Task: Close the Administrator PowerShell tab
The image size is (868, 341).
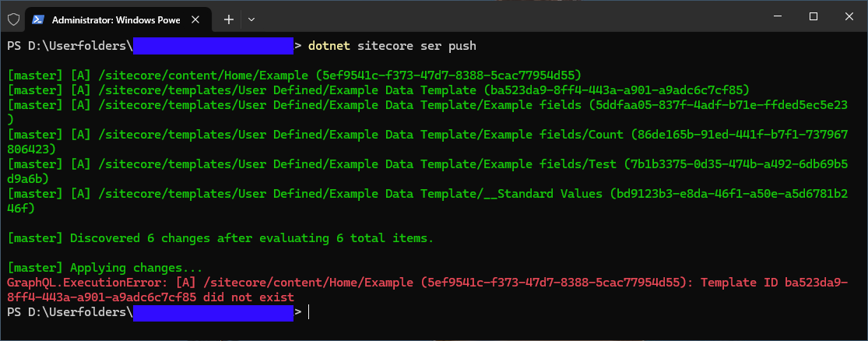Action: [x=195, y=19]
